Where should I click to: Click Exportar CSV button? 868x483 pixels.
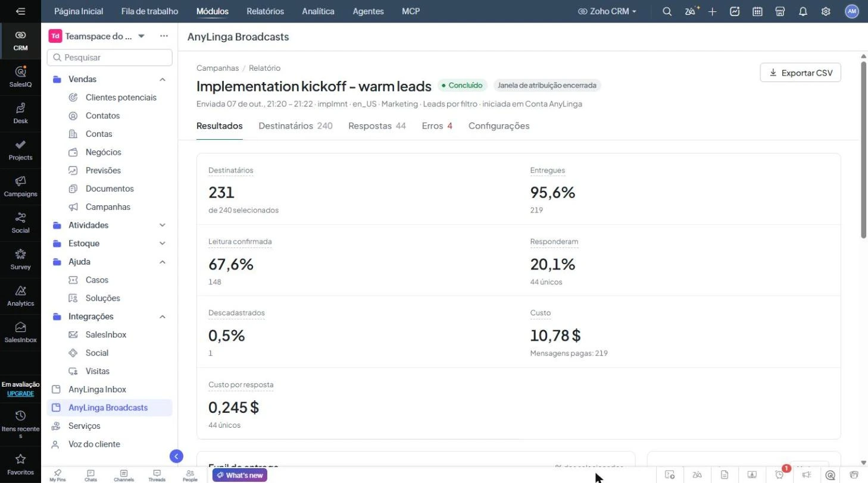tap(800, 73)
